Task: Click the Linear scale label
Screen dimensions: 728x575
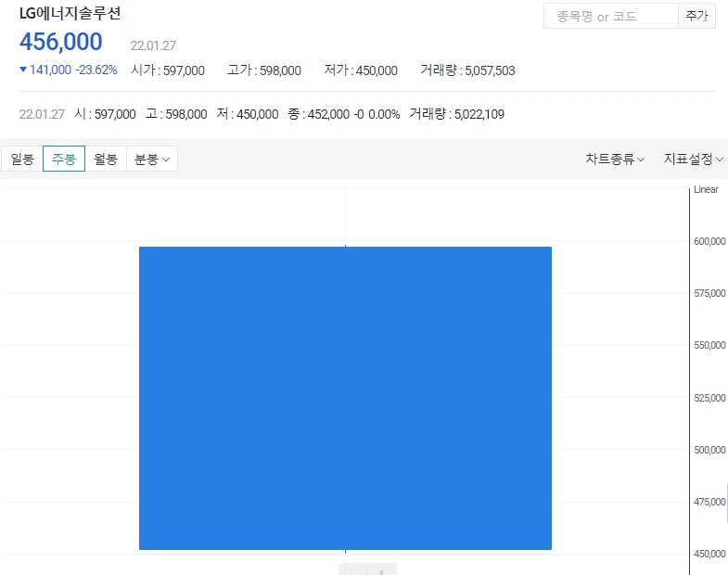Action: 706,189
